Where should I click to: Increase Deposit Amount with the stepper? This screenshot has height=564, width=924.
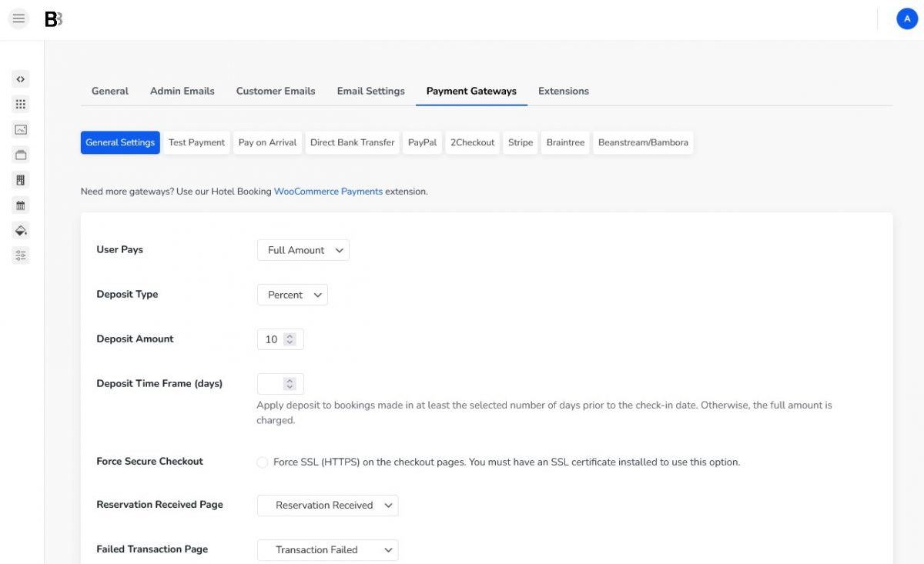click(x=290, y=334)
